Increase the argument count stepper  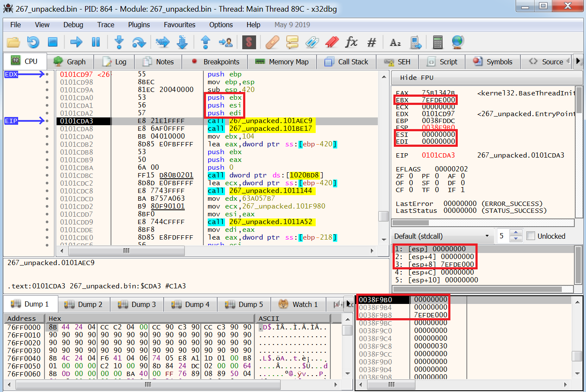tap(516, 234)
